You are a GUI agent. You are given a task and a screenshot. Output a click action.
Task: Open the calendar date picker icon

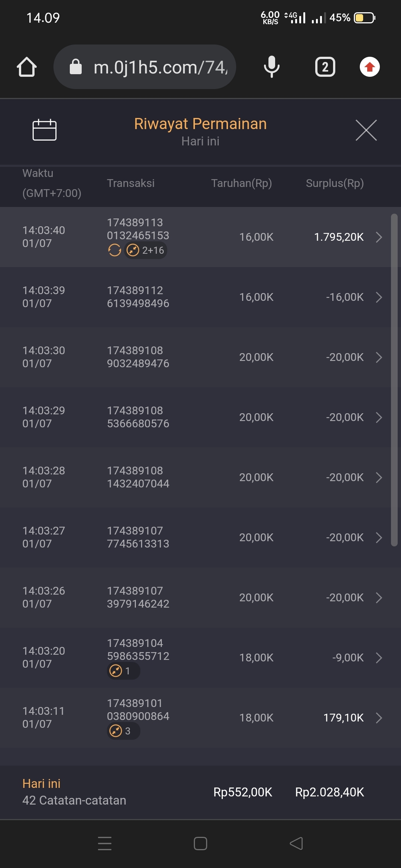click(45, 130)
